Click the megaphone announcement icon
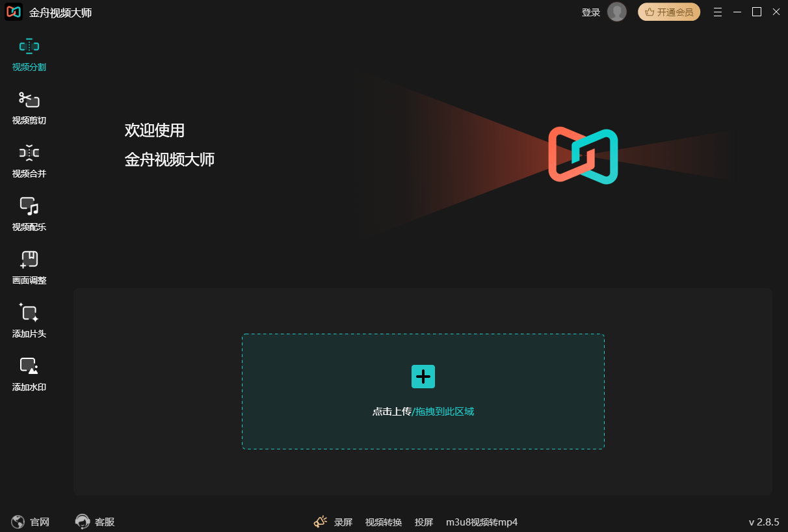788x532 pixels. click(321, 522)
